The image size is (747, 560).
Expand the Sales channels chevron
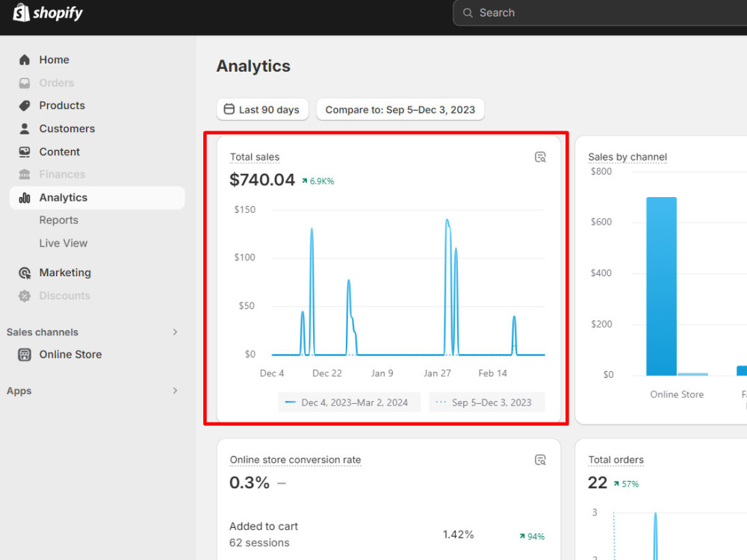(x=175, y=332)
